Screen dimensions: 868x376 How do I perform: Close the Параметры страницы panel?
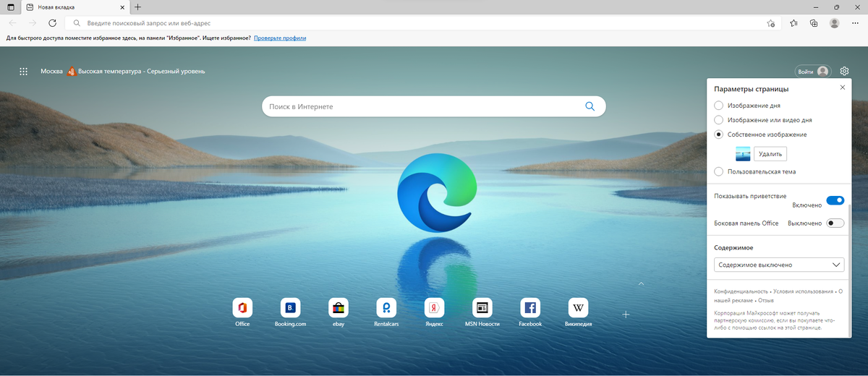(842, 87)
